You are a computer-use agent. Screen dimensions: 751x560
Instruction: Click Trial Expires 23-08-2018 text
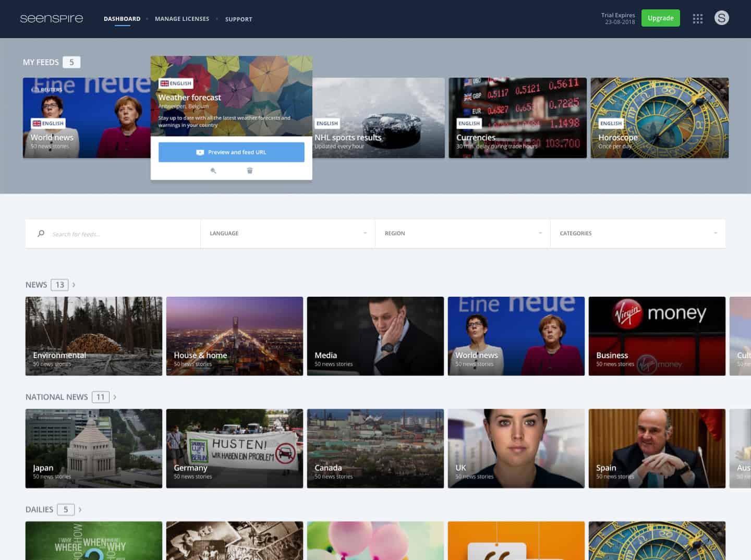619,19
